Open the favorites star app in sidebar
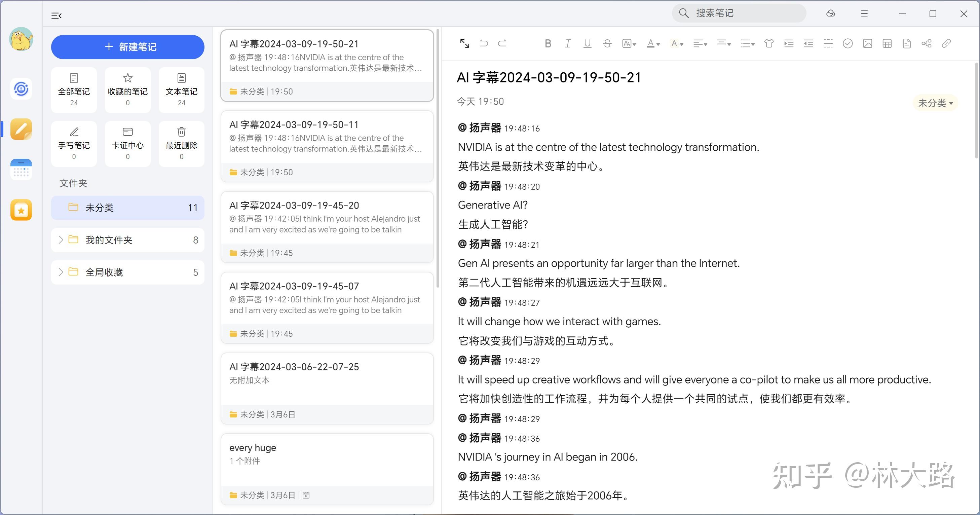 [x=21, y=210]
